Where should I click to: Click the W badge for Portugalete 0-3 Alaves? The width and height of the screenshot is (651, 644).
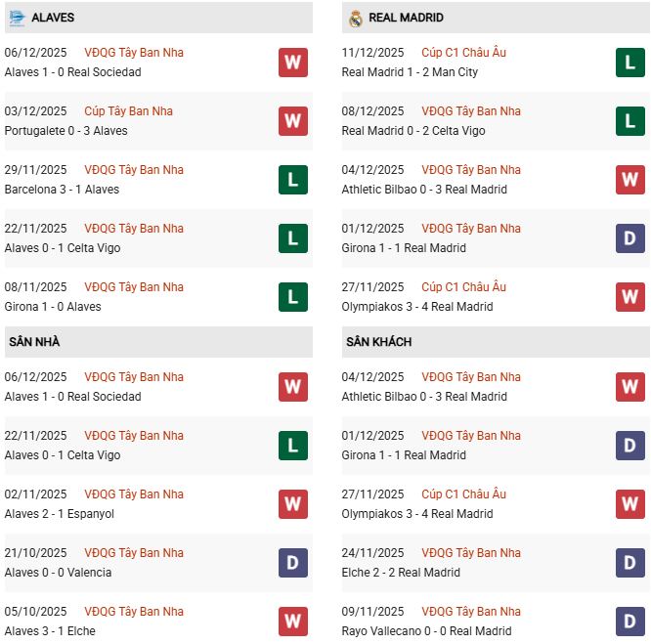pyautogui.click(x=292, y=121)
